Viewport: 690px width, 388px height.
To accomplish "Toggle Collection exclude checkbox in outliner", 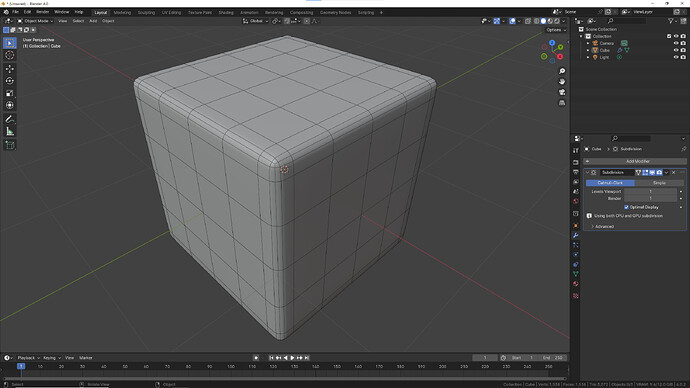I will point(669,36).
